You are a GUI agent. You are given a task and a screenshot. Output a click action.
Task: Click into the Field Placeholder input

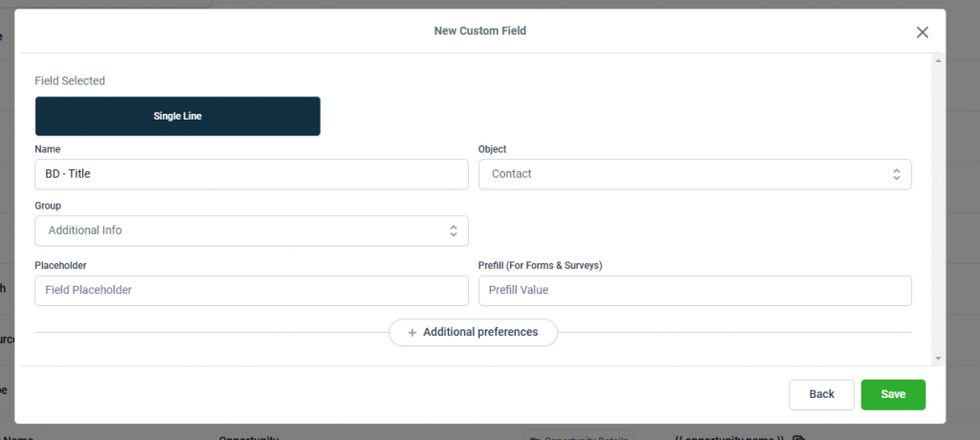251,291
